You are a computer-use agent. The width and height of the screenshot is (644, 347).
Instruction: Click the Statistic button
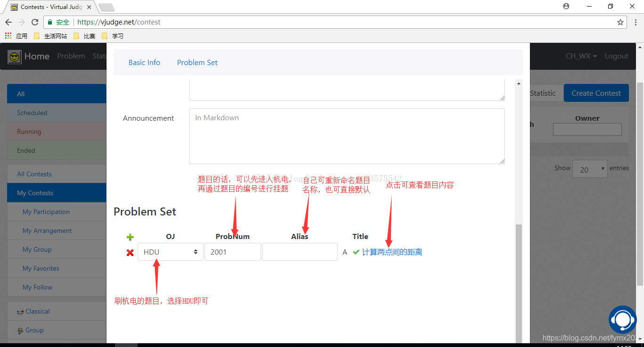543,93
